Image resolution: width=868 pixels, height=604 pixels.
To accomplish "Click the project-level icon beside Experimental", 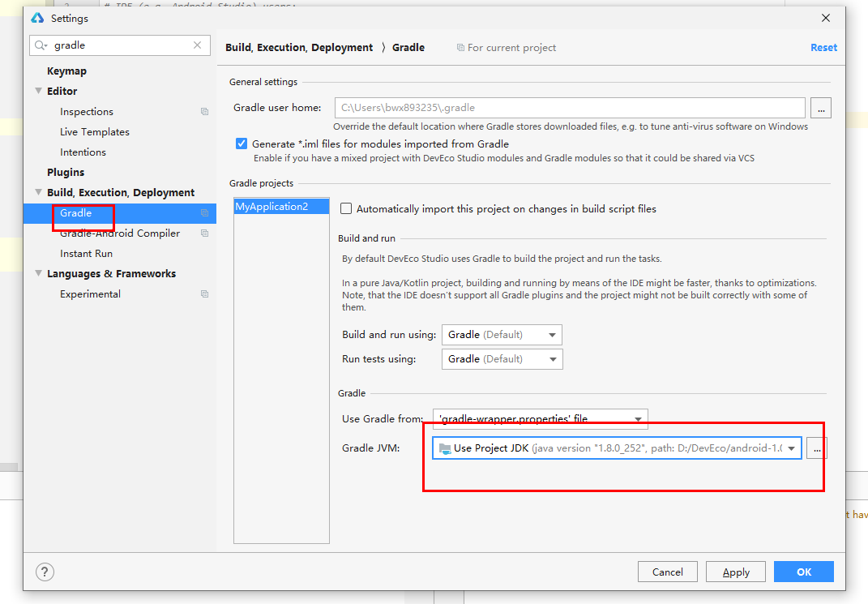I will coord(205,294).
